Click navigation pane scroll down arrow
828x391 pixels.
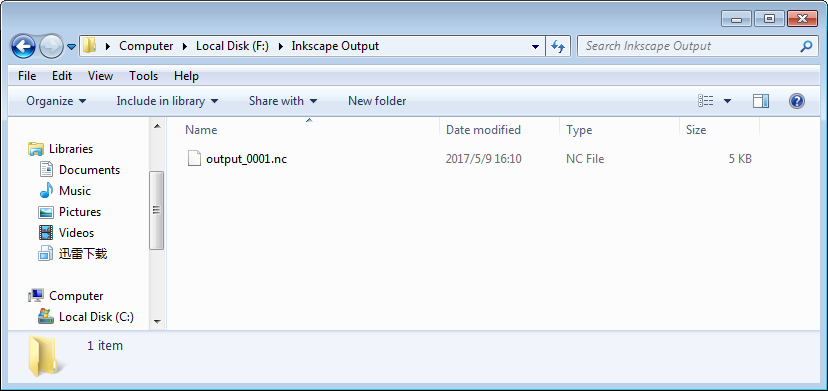pyautogui.click(x=157, y=321)
